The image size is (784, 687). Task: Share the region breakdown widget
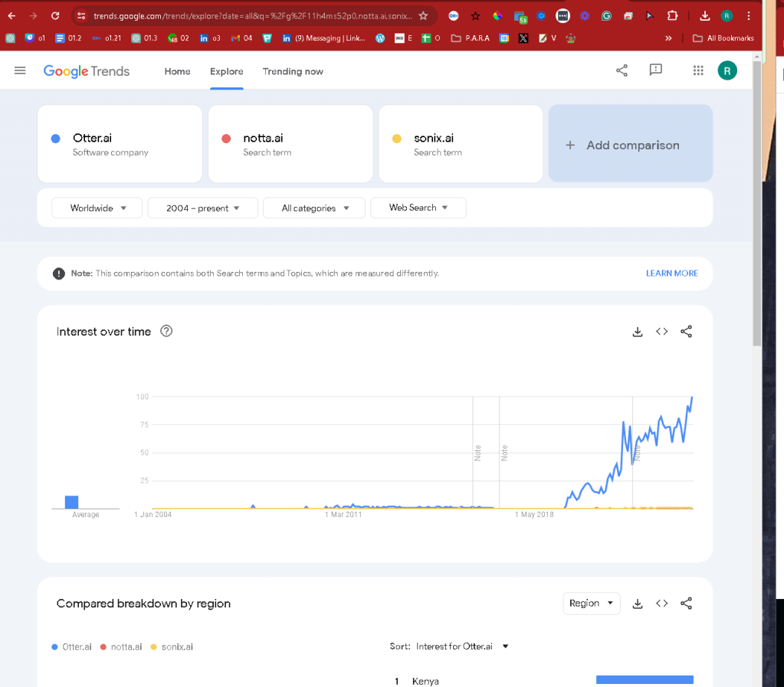686,604
